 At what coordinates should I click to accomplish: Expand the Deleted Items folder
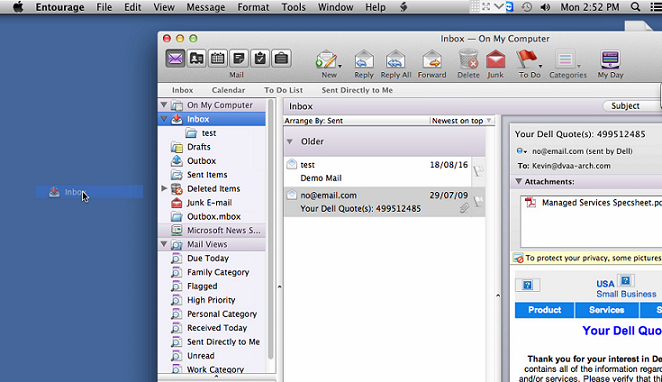pos(164,188)
